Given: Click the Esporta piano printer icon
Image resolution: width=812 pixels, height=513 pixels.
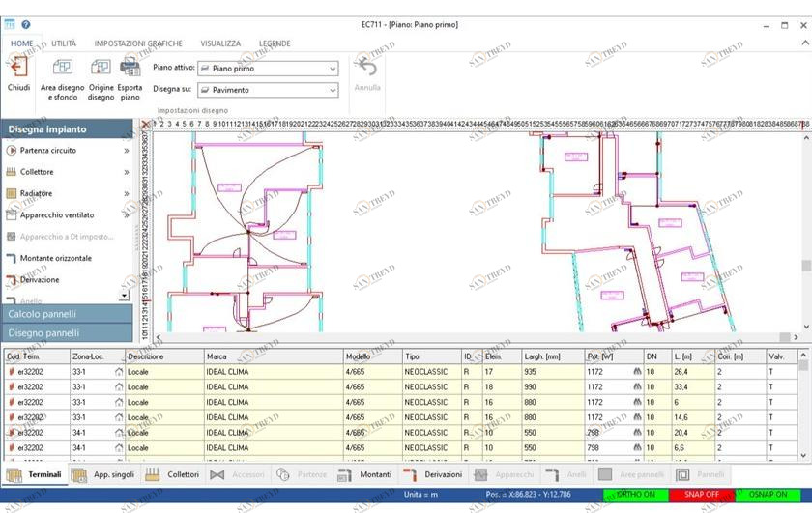Looking at the screenshot, I should [x=130, y=69].
